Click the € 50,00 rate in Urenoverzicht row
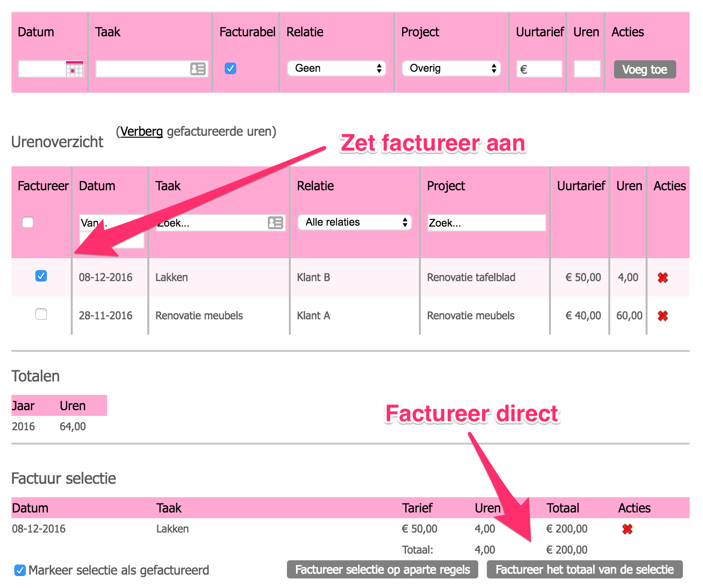The image size is (703, 588). [583, 277]
